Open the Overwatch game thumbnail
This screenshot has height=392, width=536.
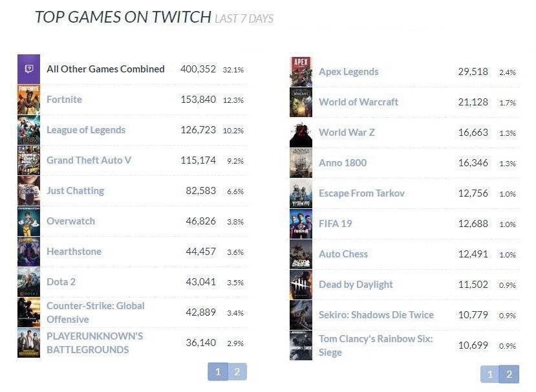click(28, 221)
